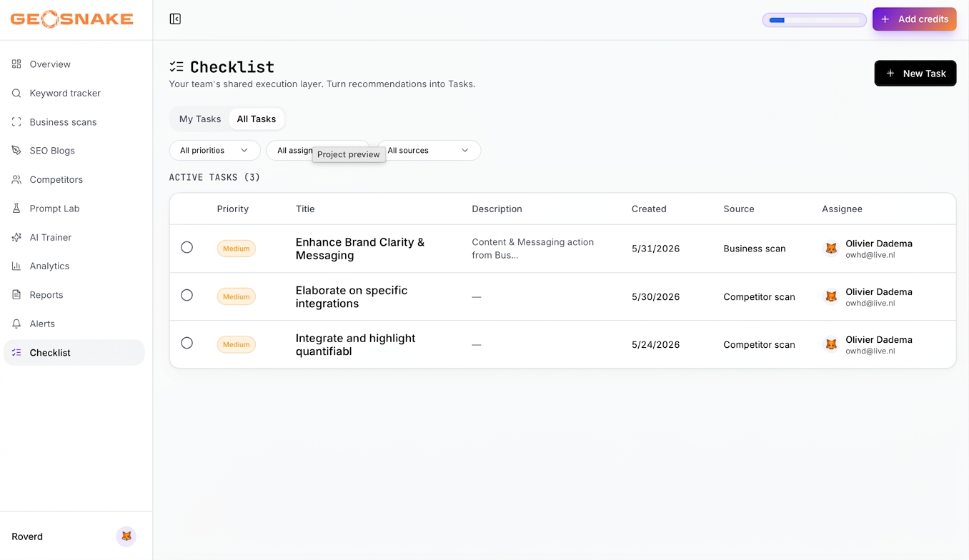Viewport: 969px width, 560px height.
Task: Open Prompt Lab from sidebar
Action: point(74,209)
